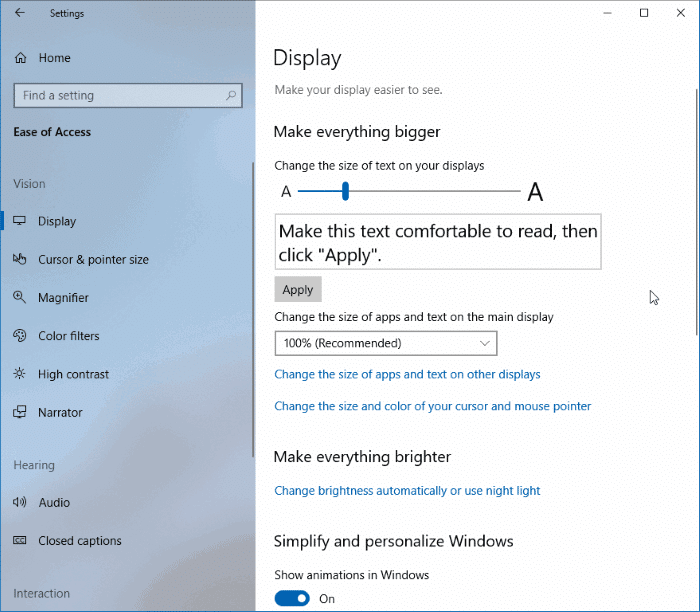Click the Home house icon

click(x=21, y=58)
